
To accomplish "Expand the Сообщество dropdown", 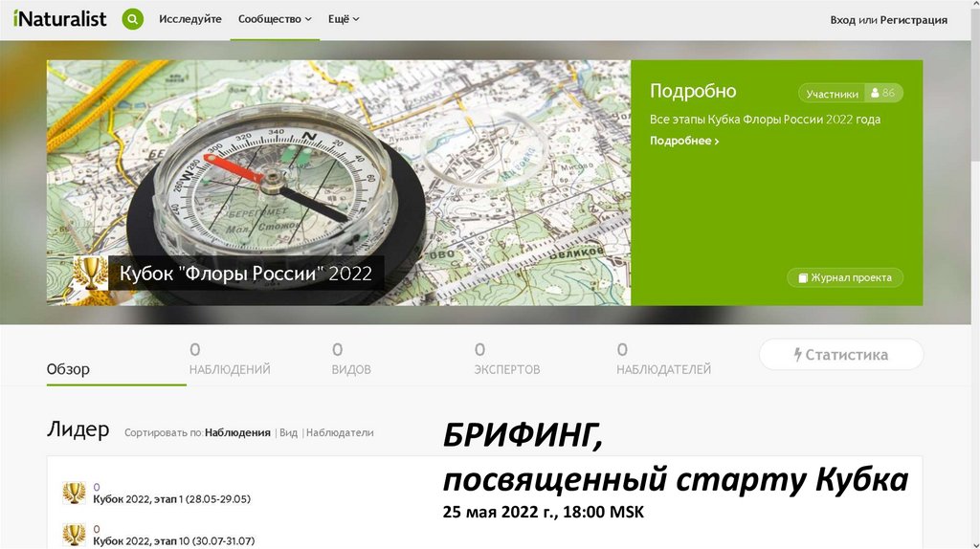I will [275, 19].
